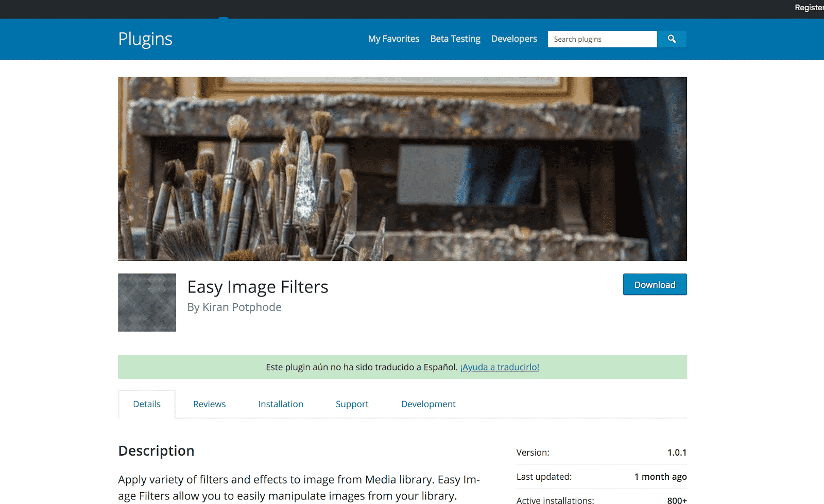Image resolution: width=824 pixels, height=504 pixels.
Task: Click the magnifying glass search icon
Action: pyautogui.click(x=672, y=39)
